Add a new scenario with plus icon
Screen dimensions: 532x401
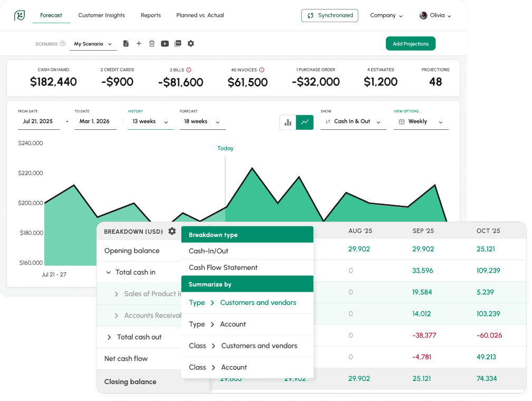click(x=139, y=43)
